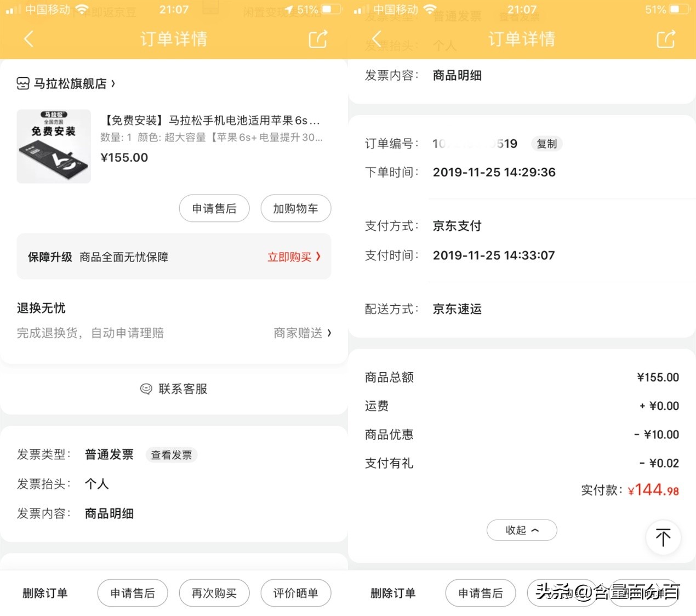Viewport: 696px width, 616px height.
Task: Open the phone battery product thumbnail
Action: click(x=54, y=146)
